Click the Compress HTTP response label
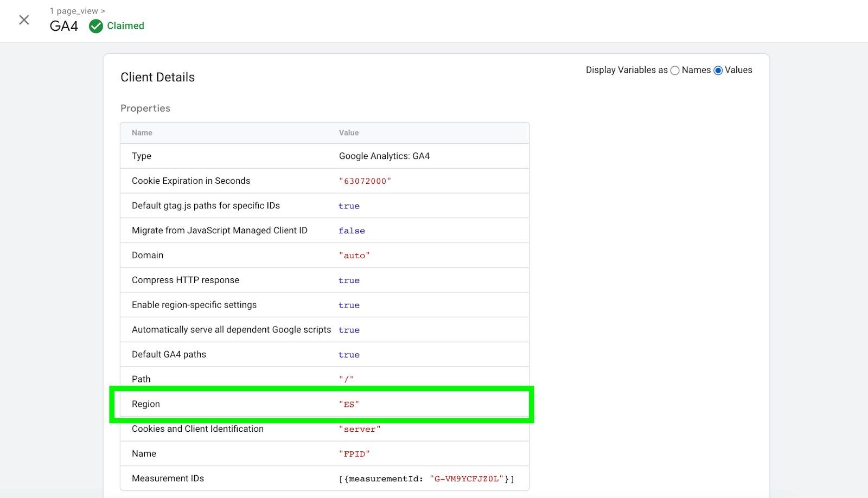Image resolution: width=868 pixels, height=498 pixels. tap(186, 280)
